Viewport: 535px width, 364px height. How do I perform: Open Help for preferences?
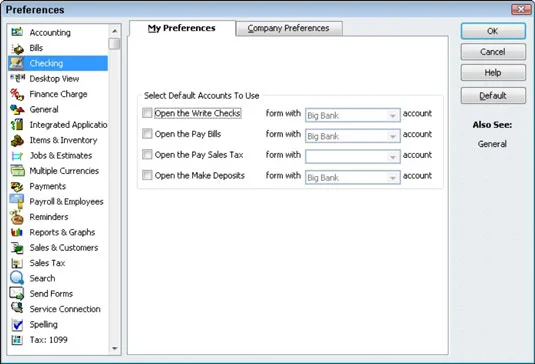[493, 73]
